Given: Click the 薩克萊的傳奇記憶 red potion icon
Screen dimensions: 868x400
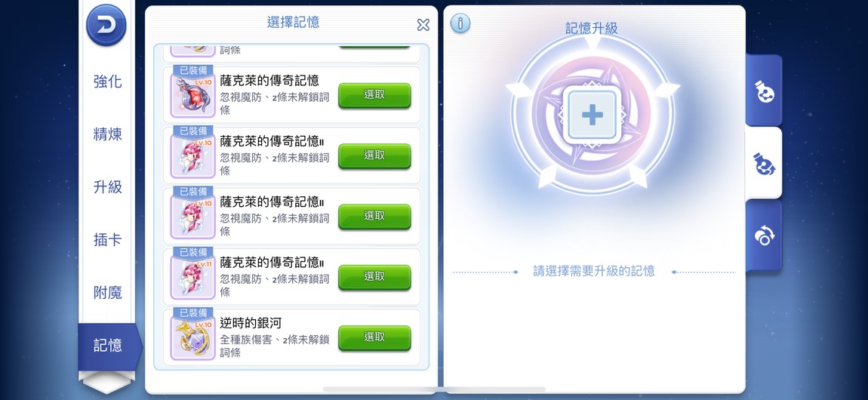Looking at the screenshot, I should [x=192, y=97].
